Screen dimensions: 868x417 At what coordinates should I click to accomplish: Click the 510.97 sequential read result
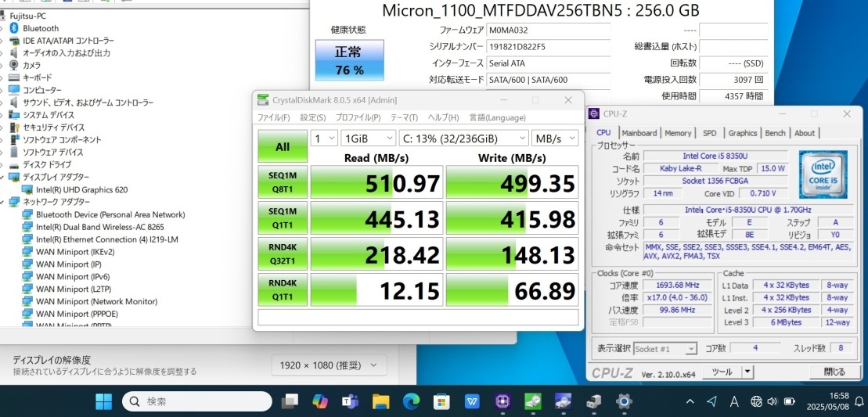[376, 182]
